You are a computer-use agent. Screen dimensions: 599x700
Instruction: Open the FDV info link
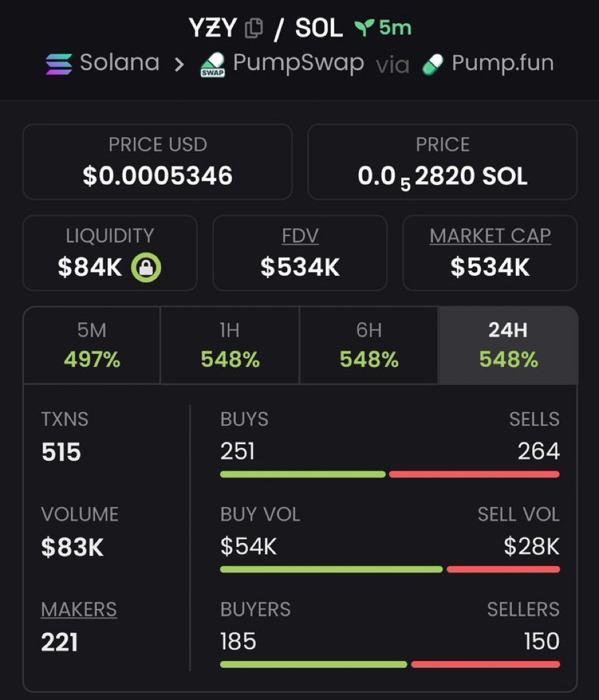pyautogui.click(x=300, y=236)
